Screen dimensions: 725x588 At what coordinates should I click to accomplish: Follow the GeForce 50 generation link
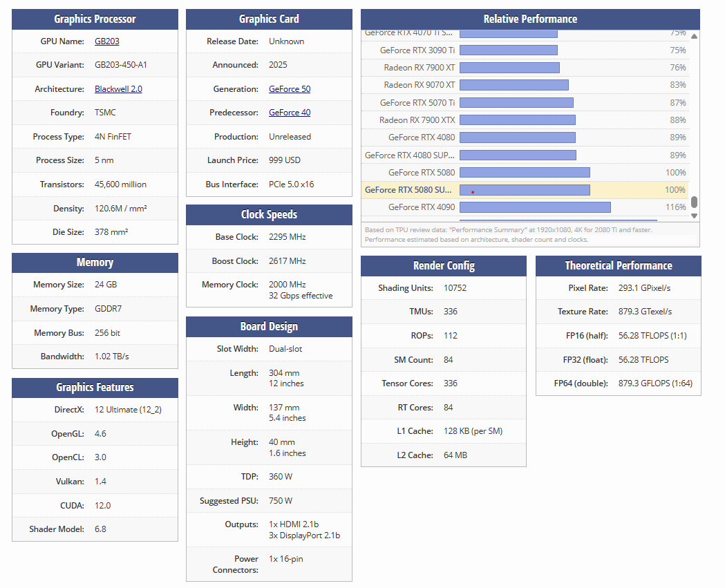point(290,88)
